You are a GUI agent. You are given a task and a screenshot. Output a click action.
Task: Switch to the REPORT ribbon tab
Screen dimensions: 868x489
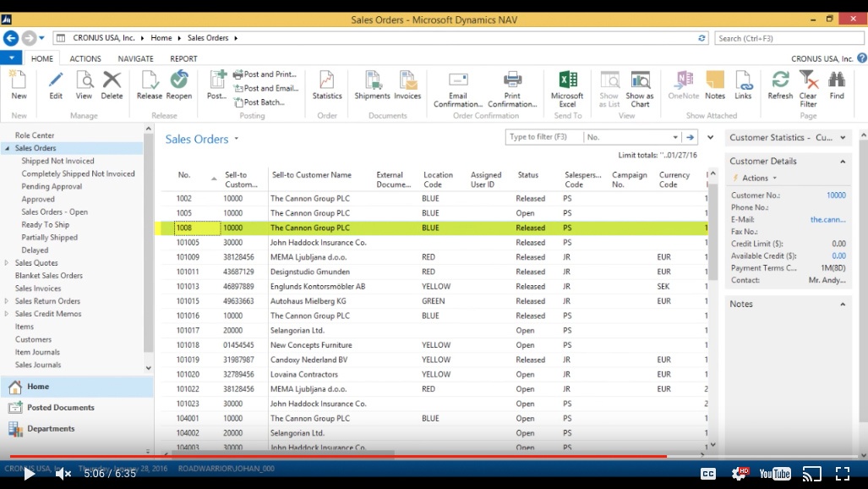[x=183, y=58]
